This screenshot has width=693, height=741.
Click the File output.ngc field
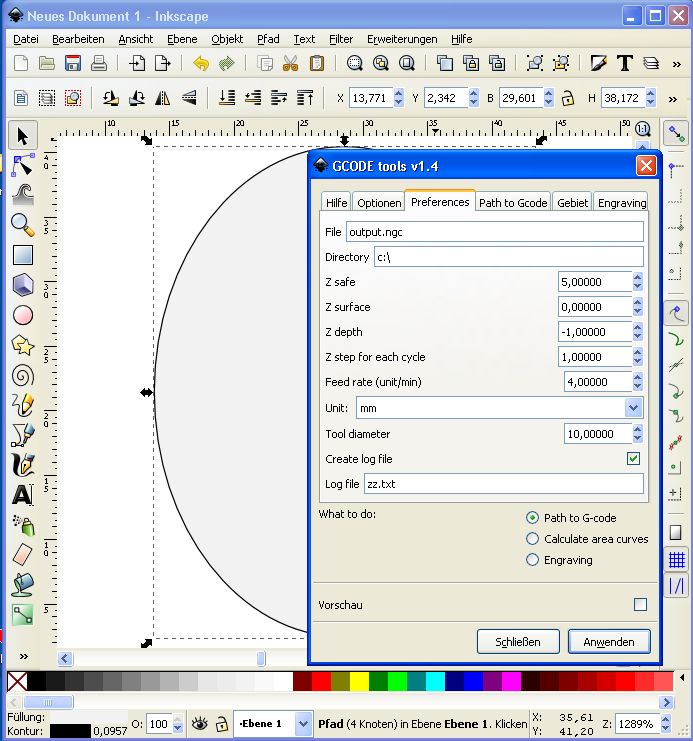494,232
